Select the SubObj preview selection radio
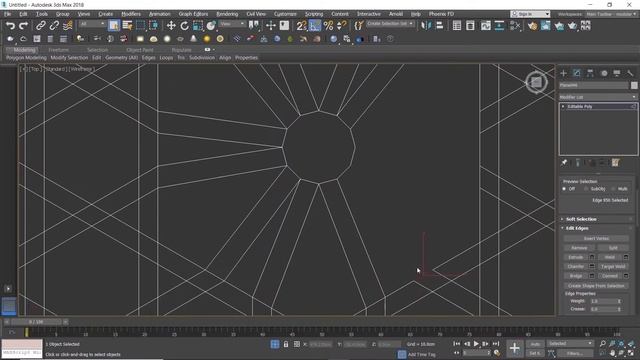The image size is (640, 360). pyautogui.click(x=587, y=189)
